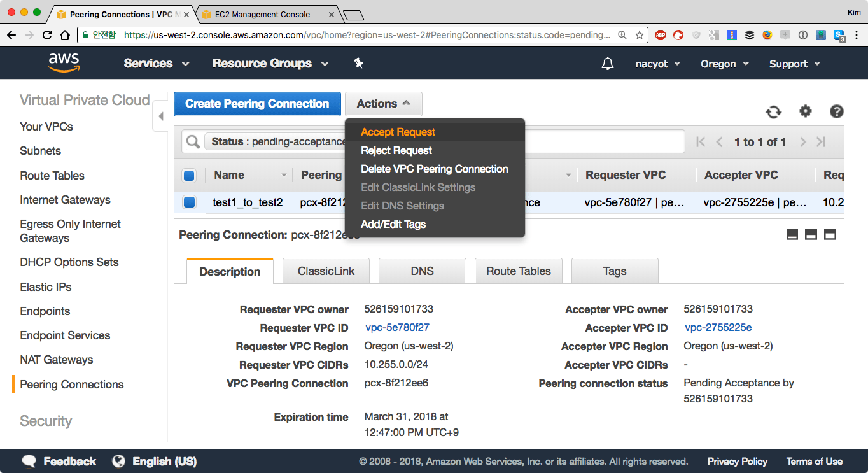Click Create Peering Connection button
The image size is (868, 473).
(257, 104)
